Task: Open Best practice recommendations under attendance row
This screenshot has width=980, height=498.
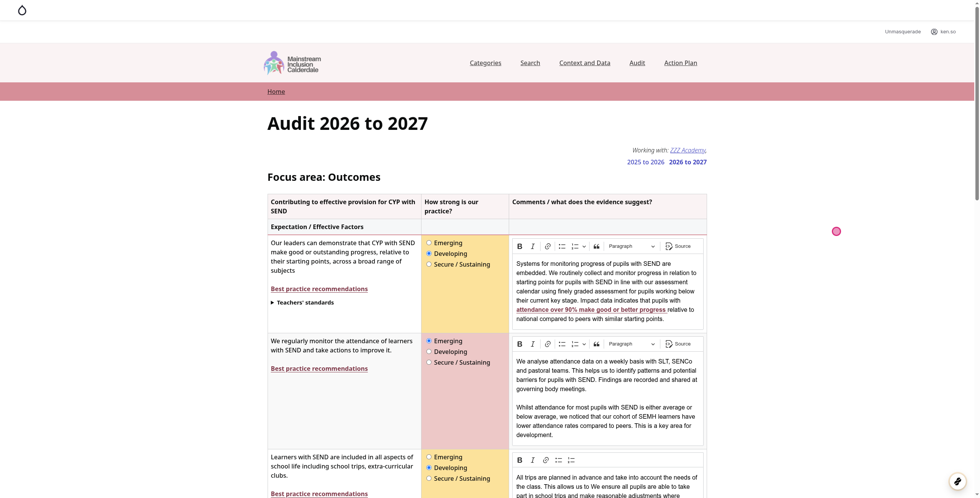Action: tap(319, 369)
